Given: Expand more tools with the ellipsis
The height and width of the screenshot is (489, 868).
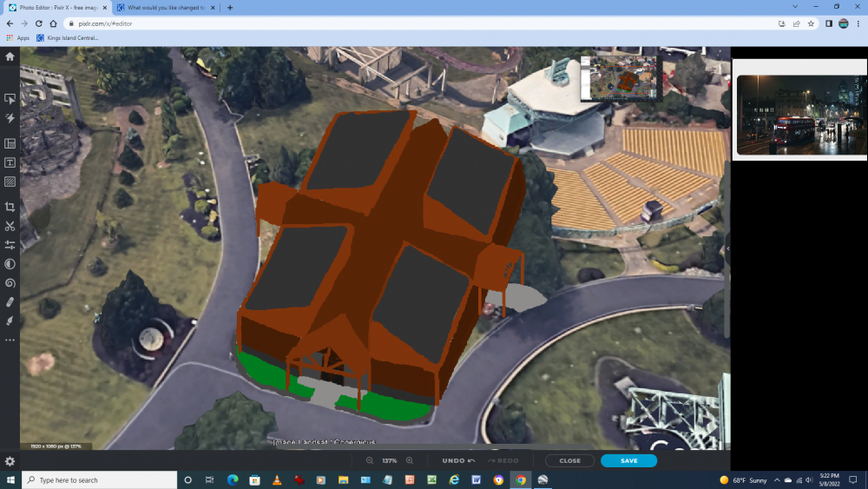Looking at the screenshot, I should point(10,340).
